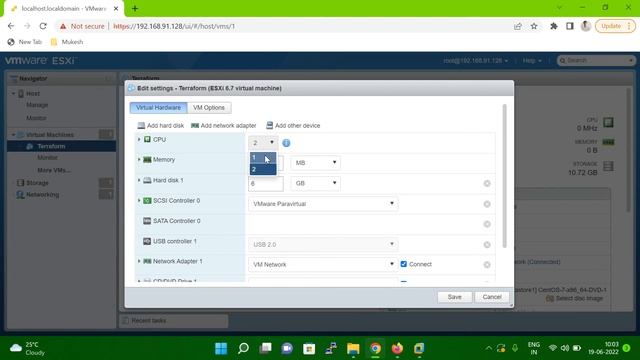
Task: Switch to the VM Options tab
Action: [x=209, y=107]
